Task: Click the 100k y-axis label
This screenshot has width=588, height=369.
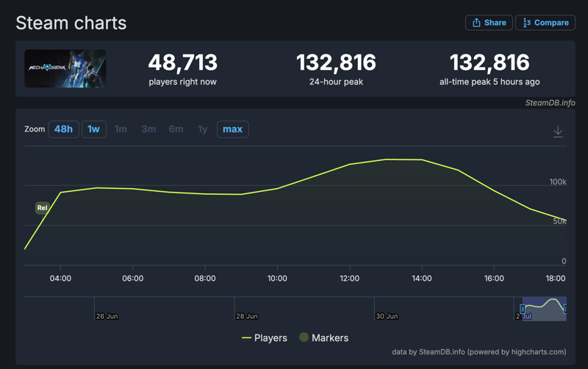Action: click(558, 182)
